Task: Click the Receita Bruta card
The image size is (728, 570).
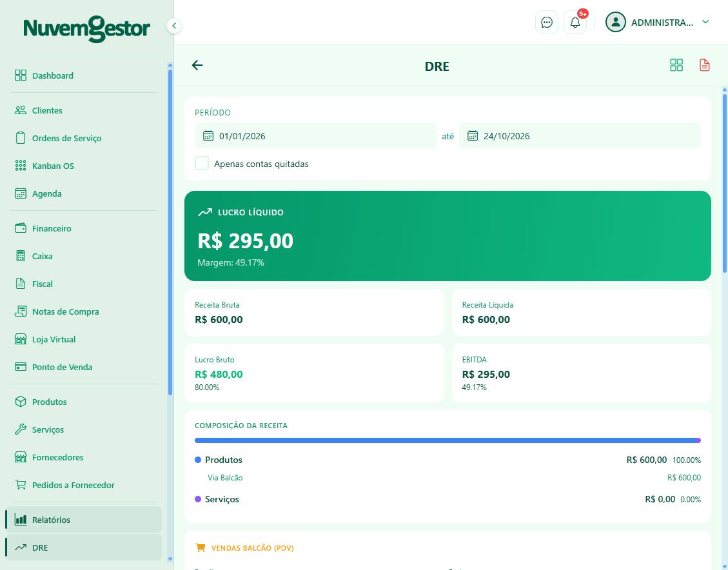Action: [314, 312]
